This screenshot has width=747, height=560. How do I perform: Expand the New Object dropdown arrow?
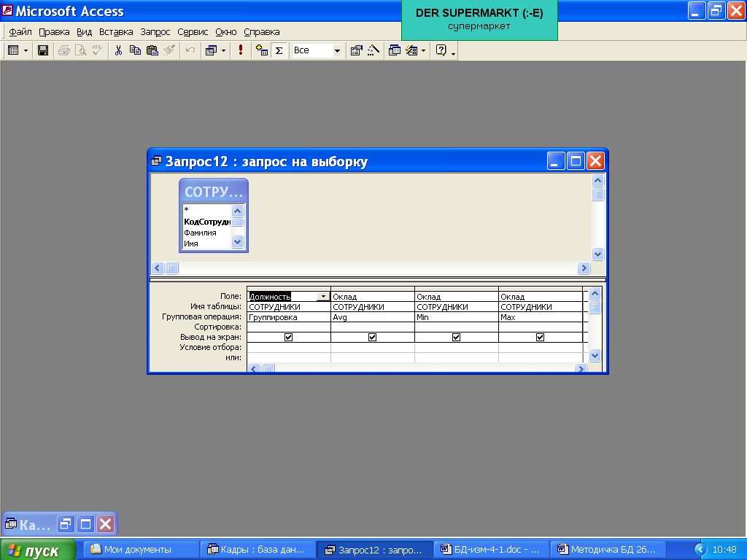pos(423,50)
